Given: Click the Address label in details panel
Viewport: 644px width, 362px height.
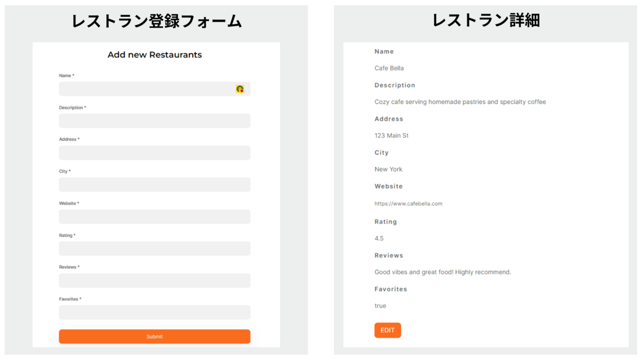Looking at the screenshot, I should (x=389, y=119).
